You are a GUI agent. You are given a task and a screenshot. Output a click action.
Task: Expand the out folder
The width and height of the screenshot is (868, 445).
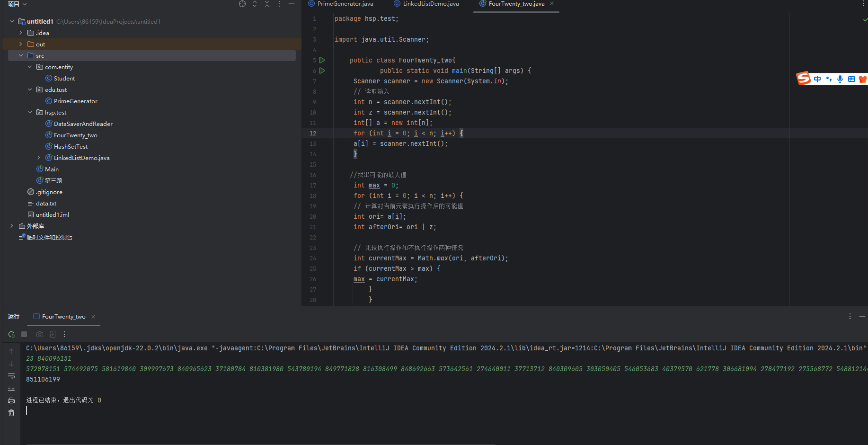click(21, 44)
